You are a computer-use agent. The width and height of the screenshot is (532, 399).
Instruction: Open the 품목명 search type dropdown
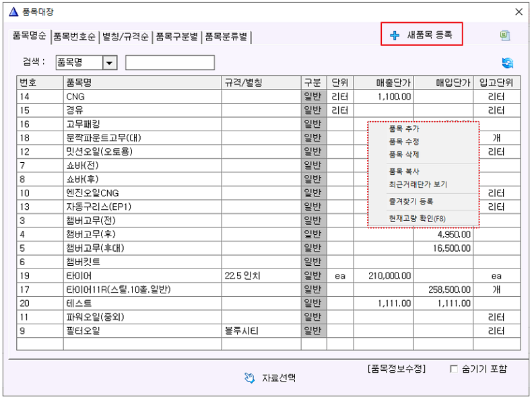tap(109, 63)
